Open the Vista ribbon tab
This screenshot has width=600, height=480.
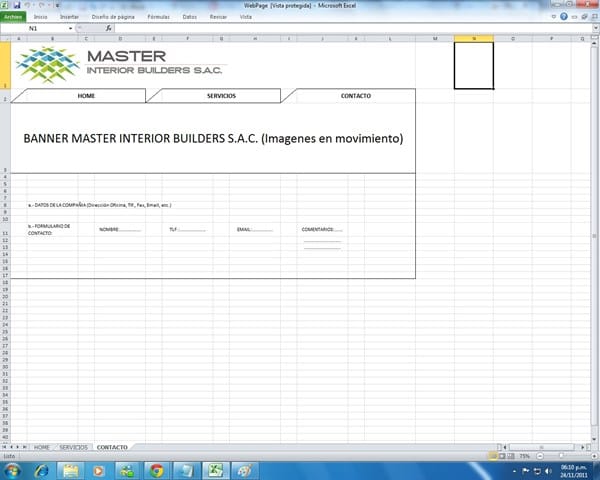[x=246, y=17]
